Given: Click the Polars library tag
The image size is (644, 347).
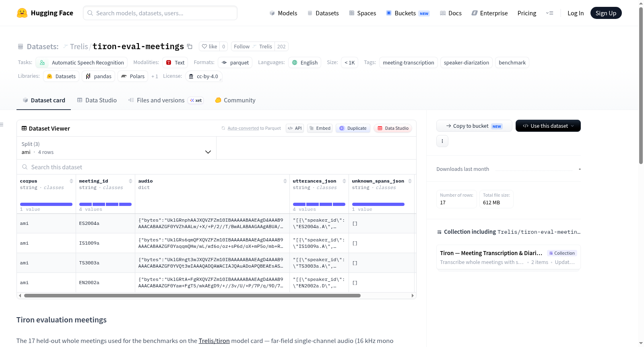Looking at the screenshot, I should (x=133, y=76).
